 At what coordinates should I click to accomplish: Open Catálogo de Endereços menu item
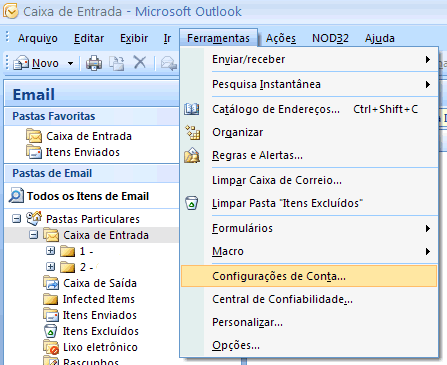[x=309, y=109]
